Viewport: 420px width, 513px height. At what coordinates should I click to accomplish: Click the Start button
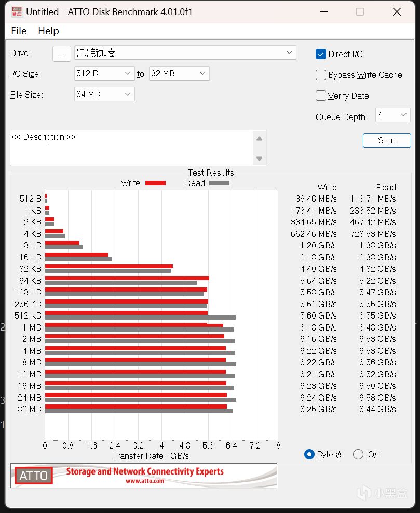coord(387,140)
